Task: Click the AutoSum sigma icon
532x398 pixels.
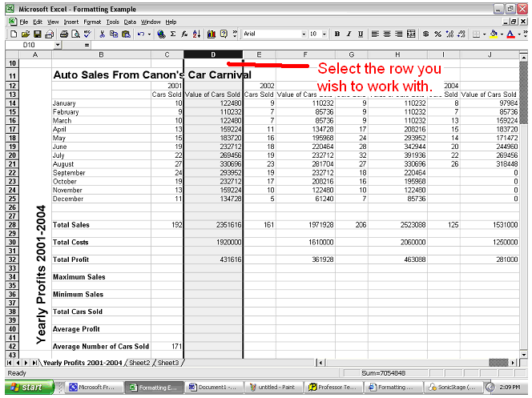Action: [x=174, y=34]
